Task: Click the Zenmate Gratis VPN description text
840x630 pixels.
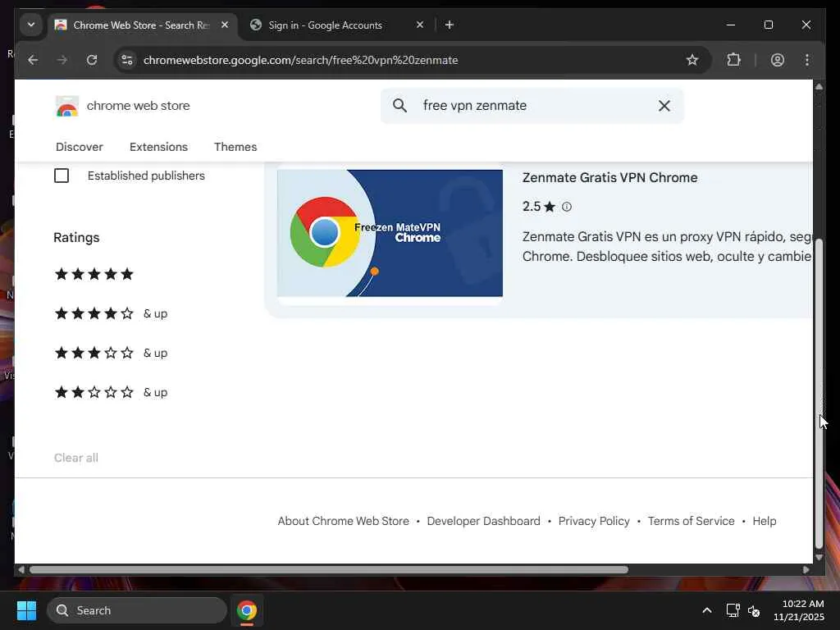Action: (x=668, y=246)
